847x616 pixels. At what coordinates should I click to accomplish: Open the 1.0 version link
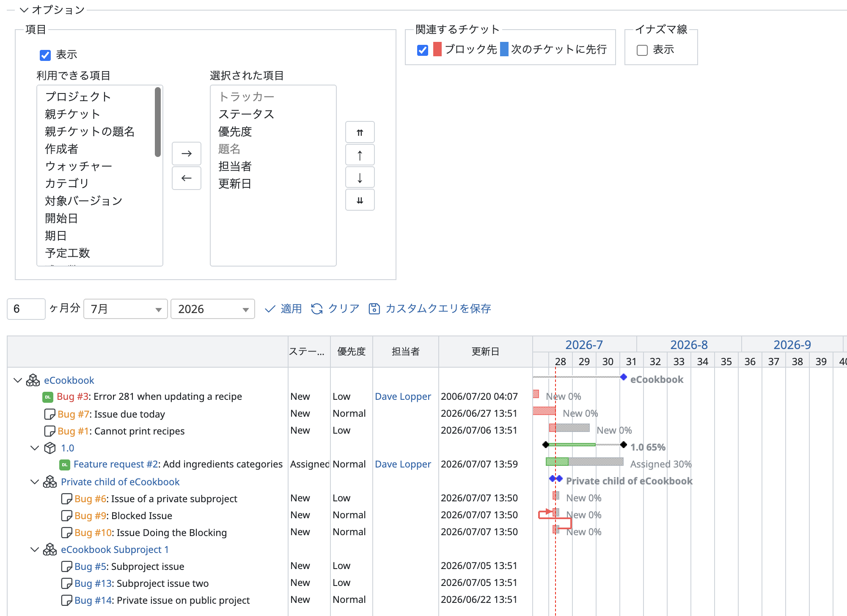pos(68,448)
